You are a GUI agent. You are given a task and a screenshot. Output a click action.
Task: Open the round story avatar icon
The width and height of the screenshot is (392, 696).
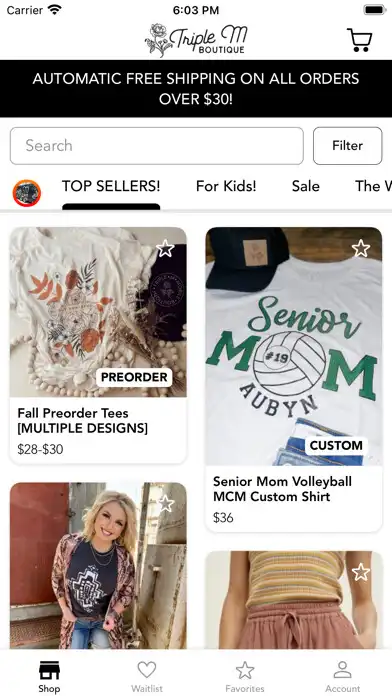(27, 193)
